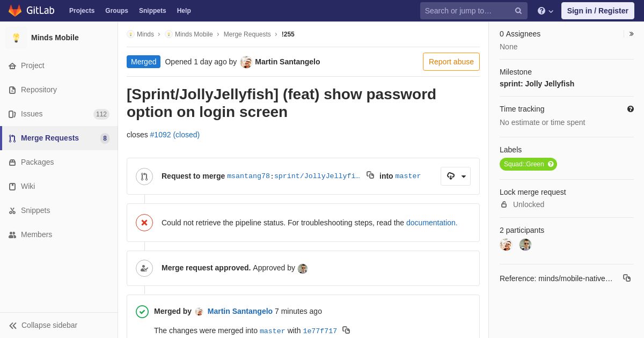
Task: Open issue link #1092 (closed)
Action: click(175, 135)
